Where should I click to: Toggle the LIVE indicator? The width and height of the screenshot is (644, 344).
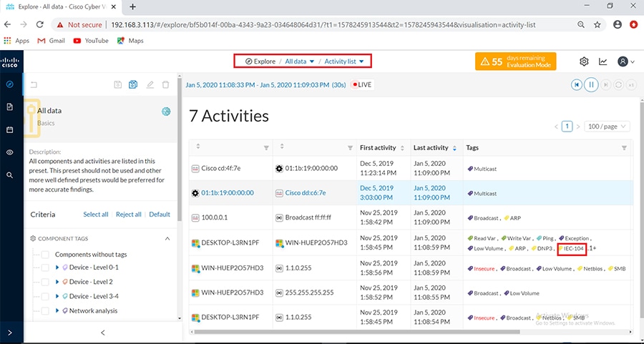pyautogui.click(x=362, y=85)
